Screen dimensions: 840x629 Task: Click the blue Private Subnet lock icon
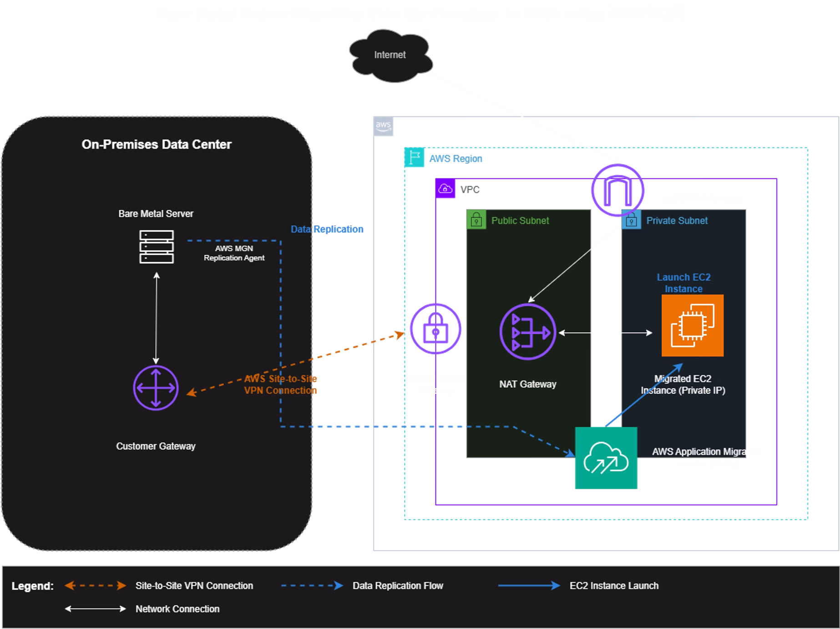point(631,221)
